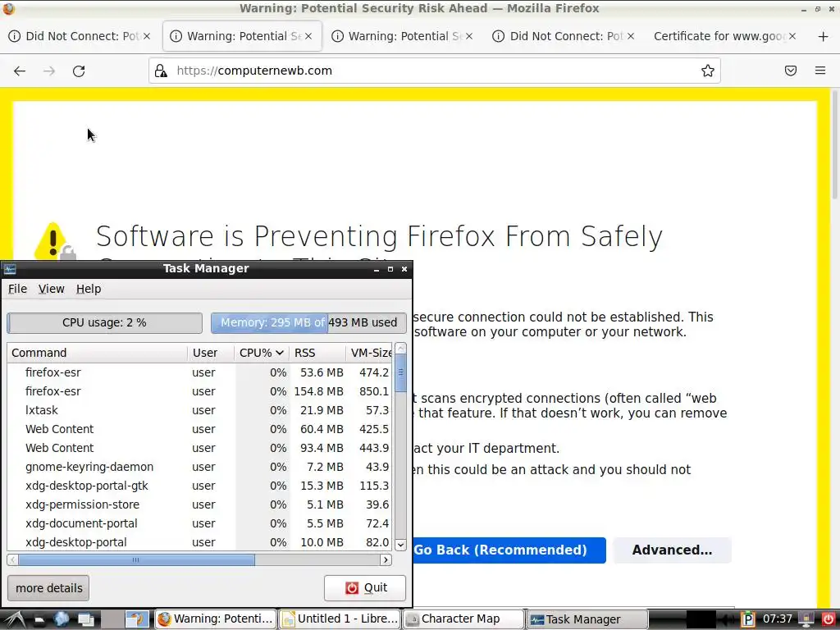
Task: Open the Task Manager File menu
Action: click(x=17, y=289)
